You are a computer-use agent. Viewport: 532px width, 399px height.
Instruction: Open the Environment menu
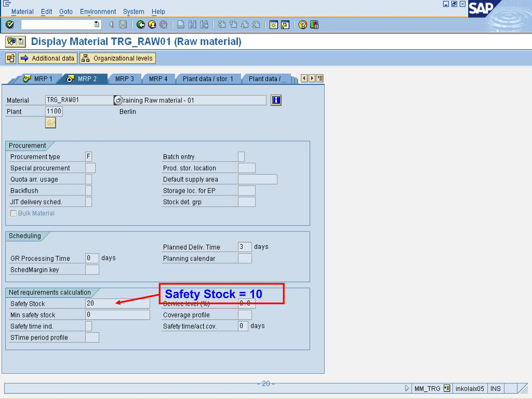[x=98, y=12]
